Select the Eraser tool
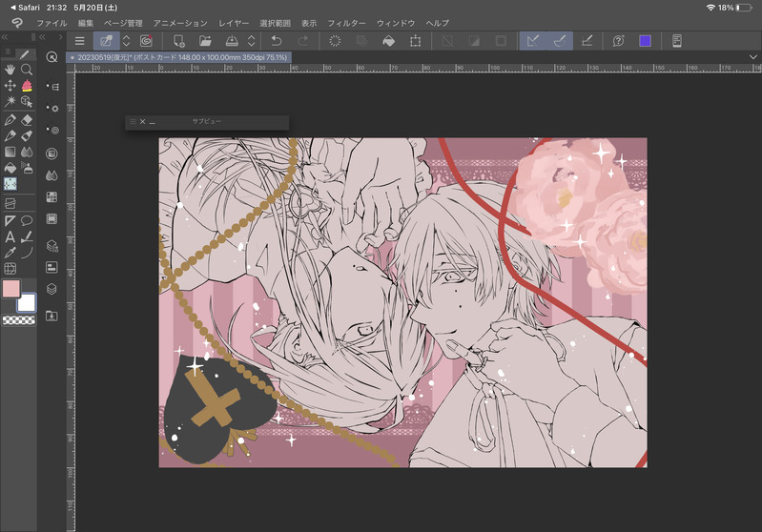 [27, 119]
